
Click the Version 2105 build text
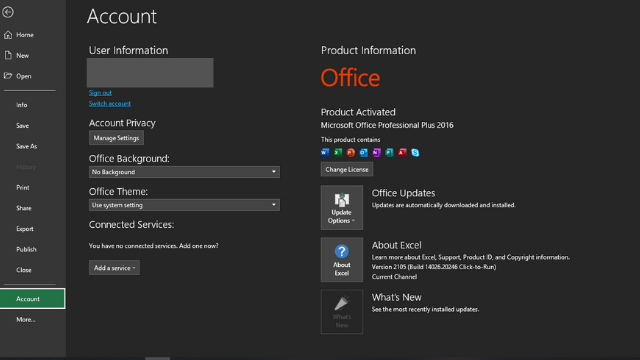pyautogui.click(x=434, y=267)
